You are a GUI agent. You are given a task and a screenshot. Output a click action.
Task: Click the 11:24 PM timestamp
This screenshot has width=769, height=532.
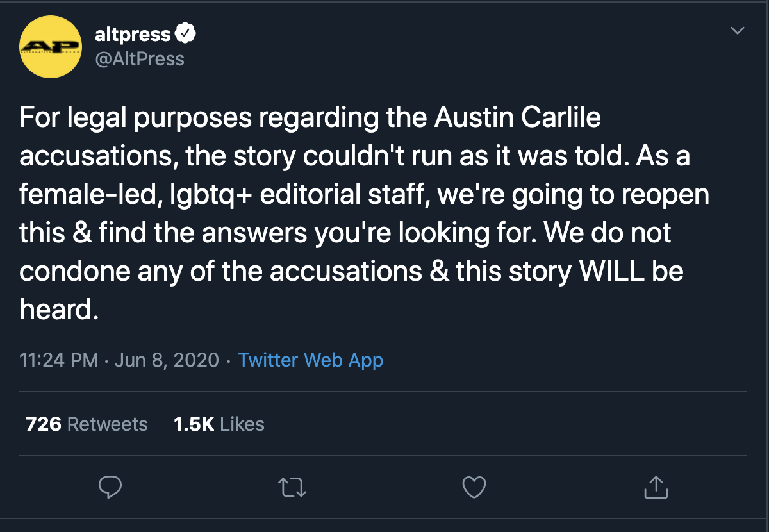click(x=59, y=360)
